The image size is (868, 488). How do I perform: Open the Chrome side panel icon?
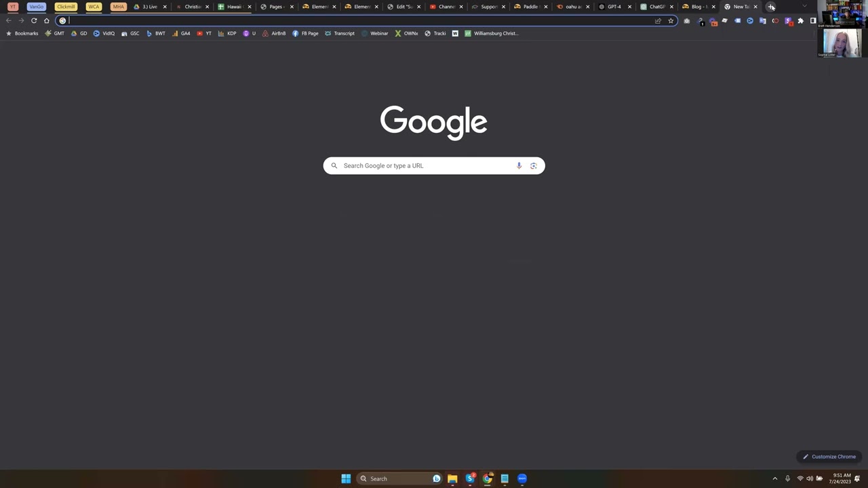[813, 20]
